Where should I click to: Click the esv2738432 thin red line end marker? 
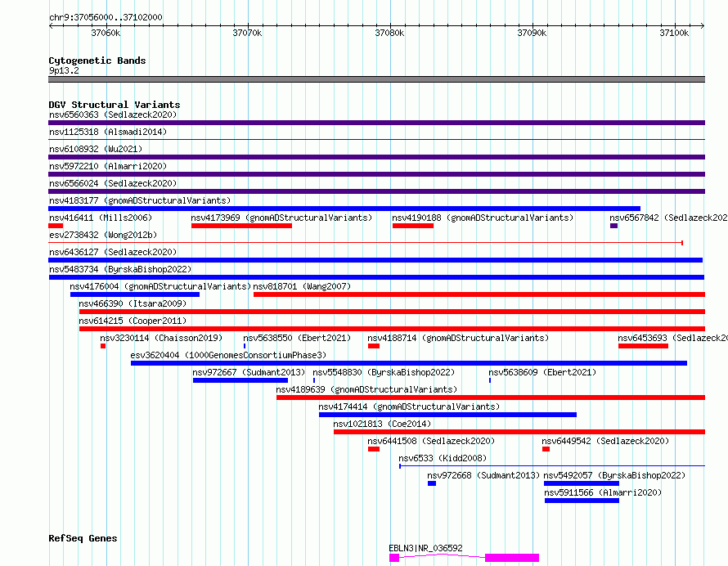pos(682,243)
